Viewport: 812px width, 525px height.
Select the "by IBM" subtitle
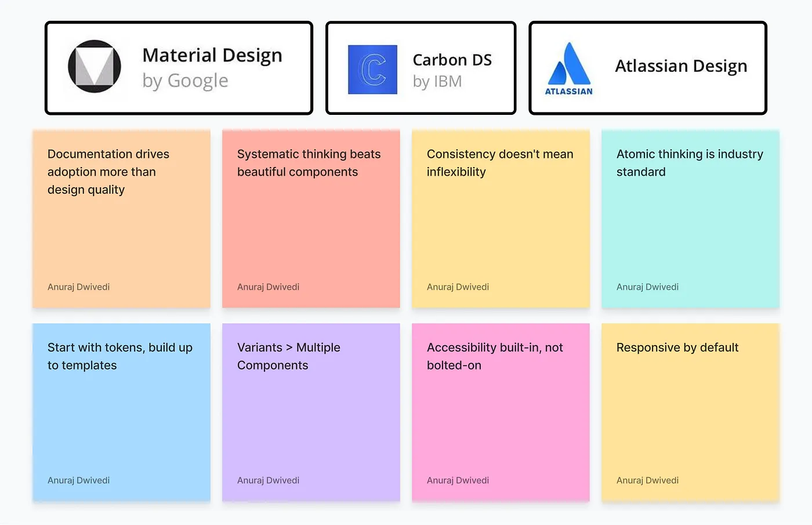pos(437,81)
